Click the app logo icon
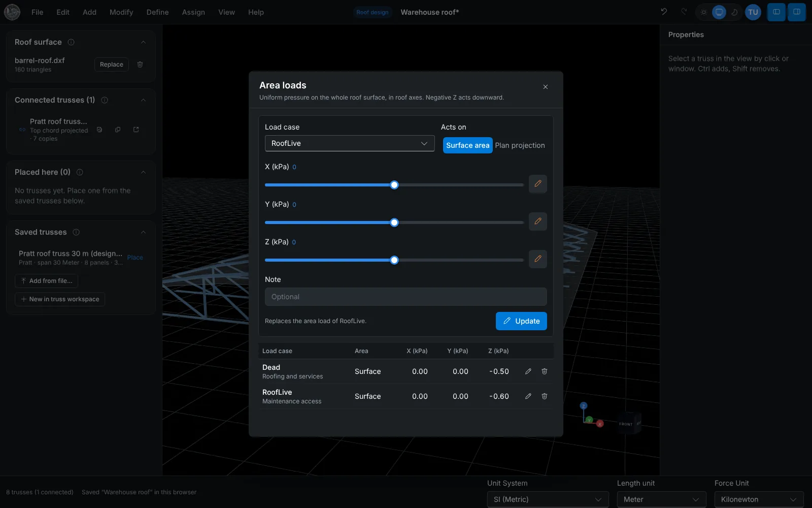Viewport: 812px width, 508px height. [12, 12]
